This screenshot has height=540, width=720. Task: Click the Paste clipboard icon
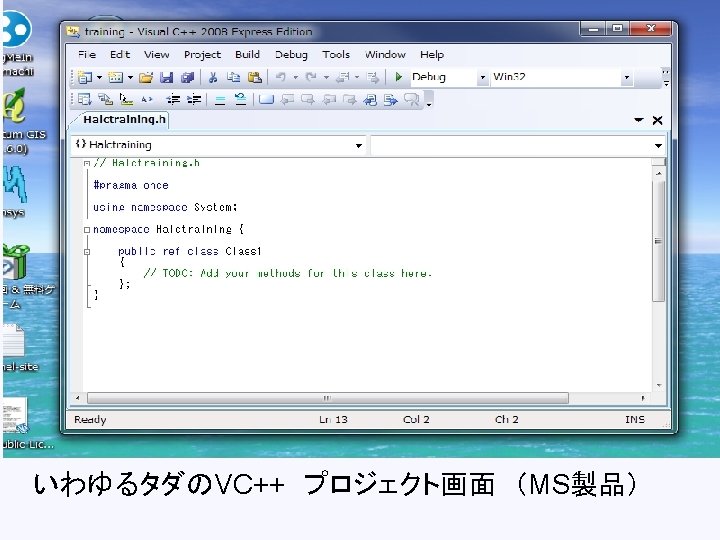click(x=254, y=77)
